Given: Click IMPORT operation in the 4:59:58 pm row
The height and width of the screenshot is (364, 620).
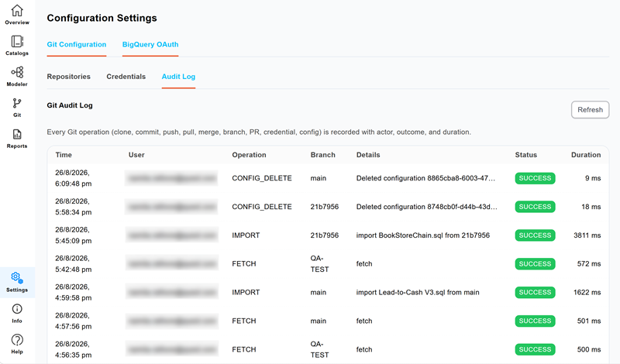Looking at the screenshot, I should pyautogui.click(x=246, y=293).
